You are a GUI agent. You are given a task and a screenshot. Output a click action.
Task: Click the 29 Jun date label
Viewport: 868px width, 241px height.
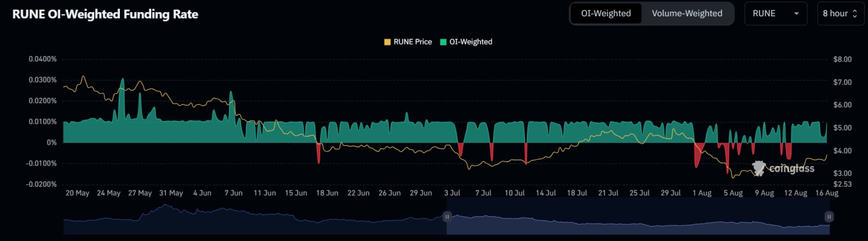point(421,193)
